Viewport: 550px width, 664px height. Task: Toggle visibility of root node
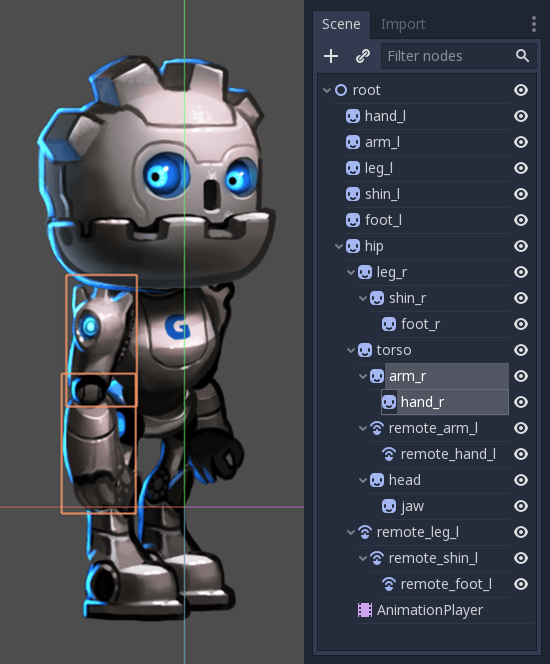coord(521,90)
